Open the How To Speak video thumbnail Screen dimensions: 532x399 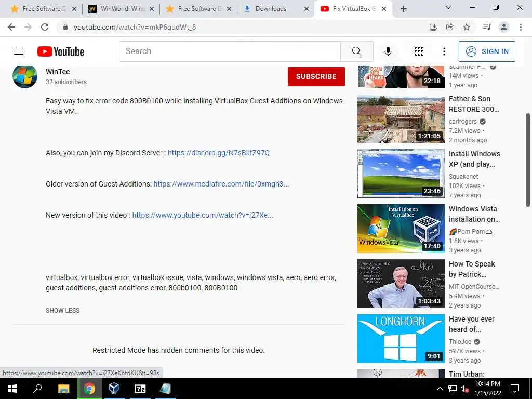click(401, 284)
